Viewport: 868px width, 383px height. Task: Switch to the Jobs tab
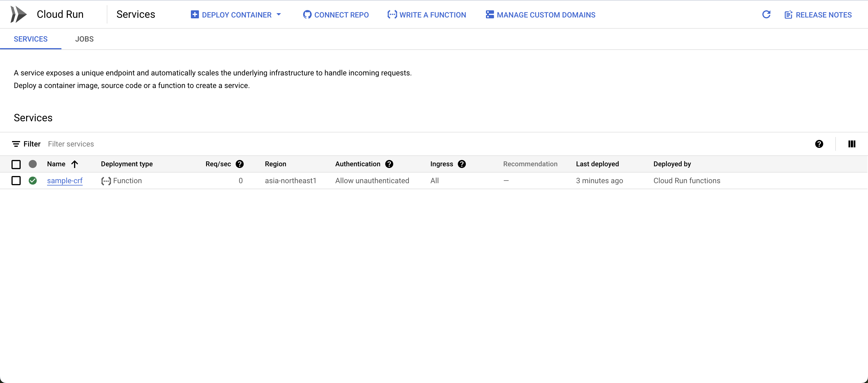click(x=84, y=39)
